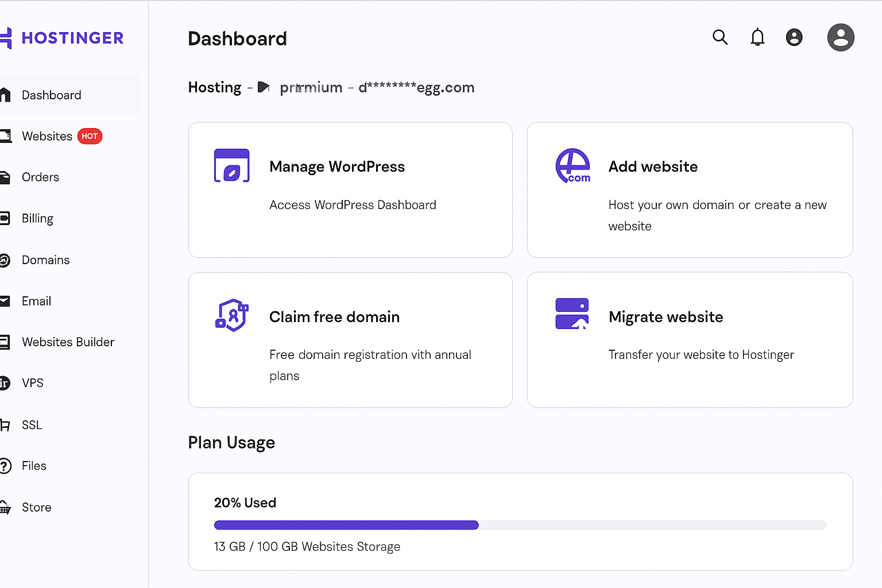Select Manage WordPress card title
Viewport: 882px width, 588px height.
pyautogui.click(x=337, y=167)
